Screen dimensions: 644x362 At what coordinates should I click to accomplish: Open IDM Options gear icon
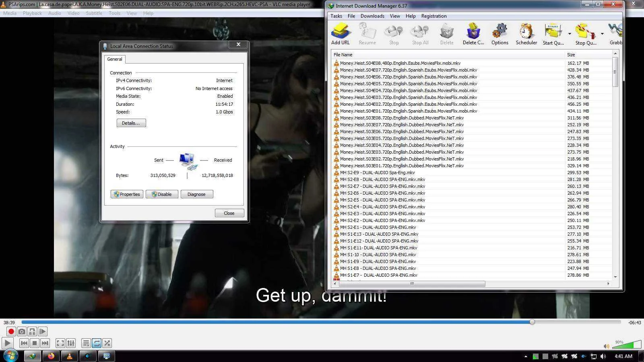pos(500,34)
